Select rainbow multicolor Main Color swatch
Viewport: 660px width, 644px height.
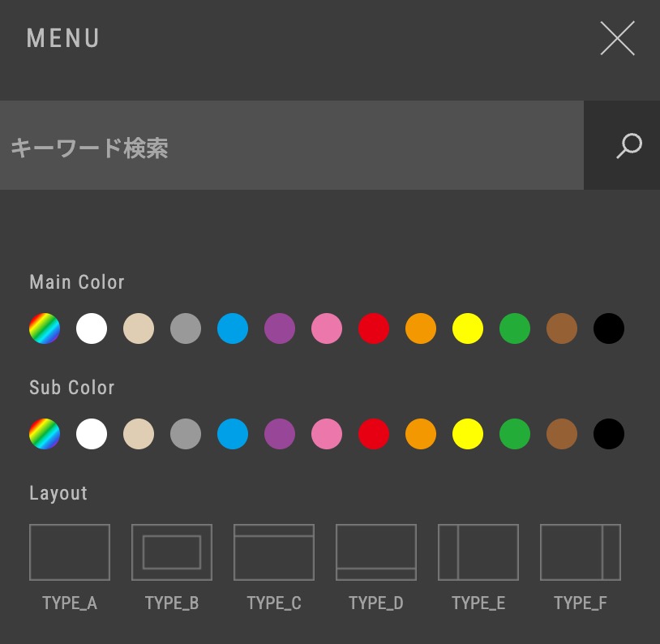pos(45,329)
